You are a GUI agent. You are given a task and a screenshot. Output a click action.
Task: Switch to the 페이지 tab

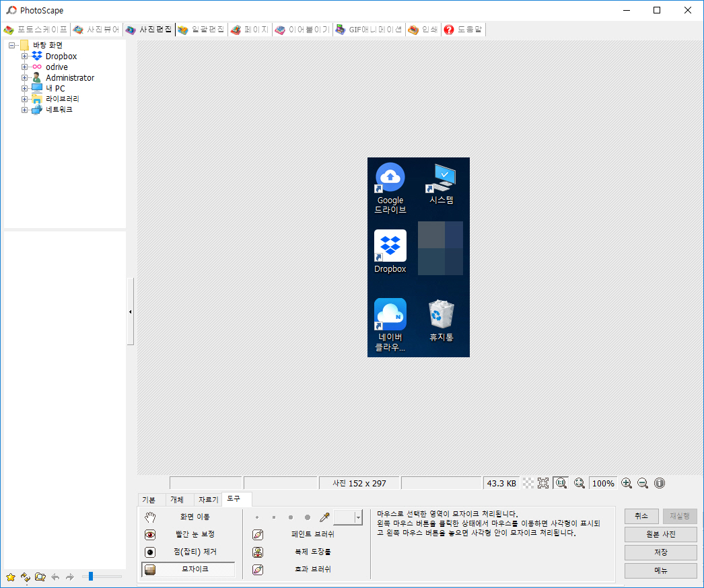(250, 30)
